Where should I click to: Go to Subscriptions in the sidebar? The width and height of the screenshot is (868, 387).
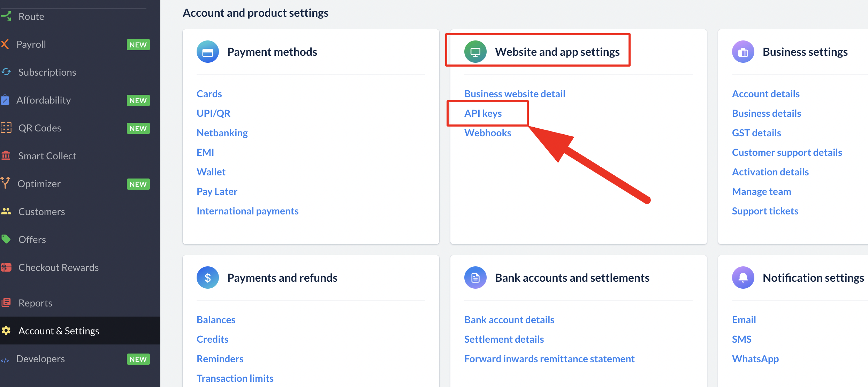47,72
